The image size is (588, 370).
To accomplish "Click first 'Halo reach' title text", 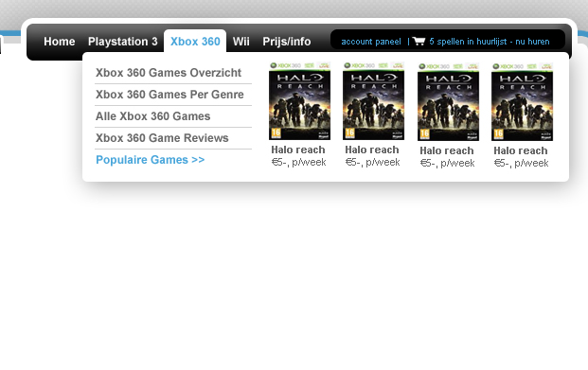I will (298, 150).
